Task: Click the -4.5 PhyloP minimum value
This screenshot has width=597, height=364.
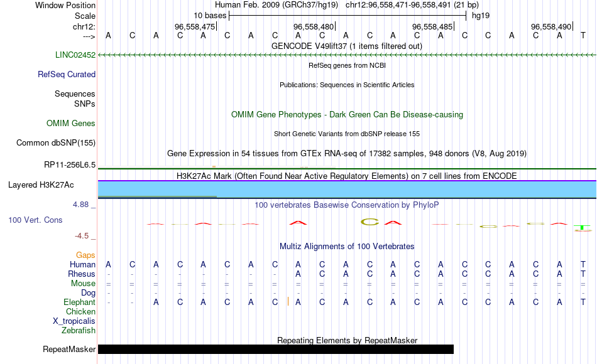Action: coord(82,236)
